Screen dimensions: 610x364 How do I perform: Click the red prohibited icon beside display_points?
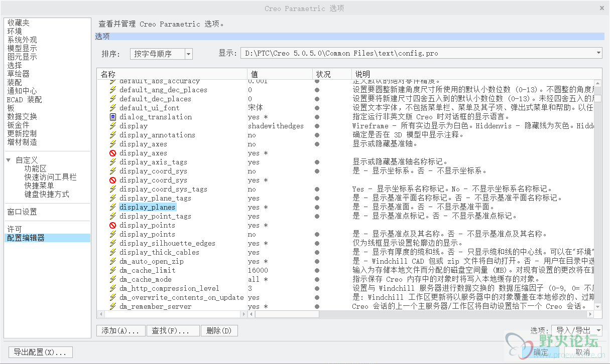[113, 225]
